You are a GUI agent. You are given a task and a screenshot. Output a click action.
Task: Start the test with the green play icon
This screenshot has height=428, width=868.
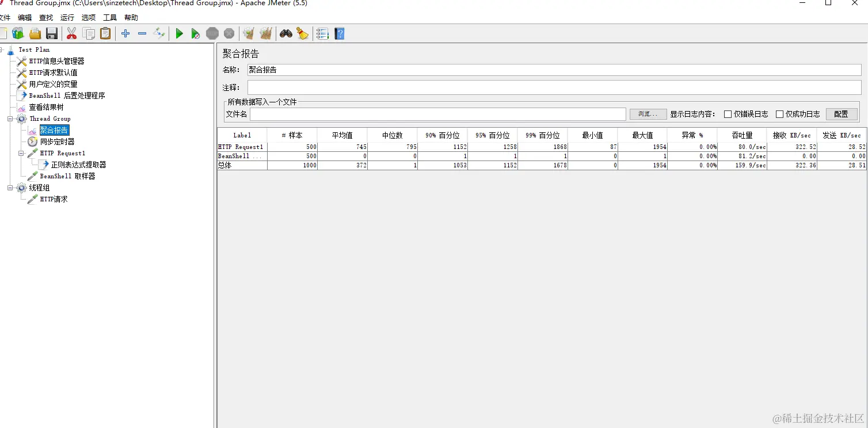pyautogui.click(x=179, y=34)
